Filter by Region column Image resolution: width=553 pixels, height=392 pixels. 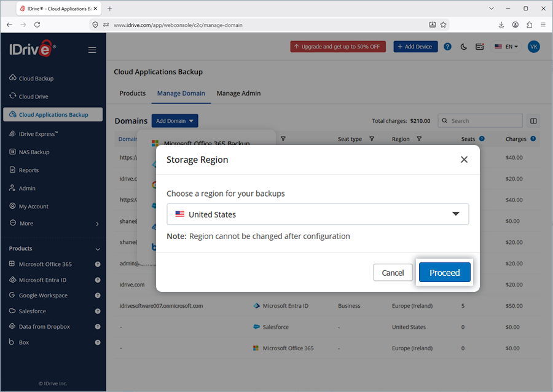(x=419, y=139)
